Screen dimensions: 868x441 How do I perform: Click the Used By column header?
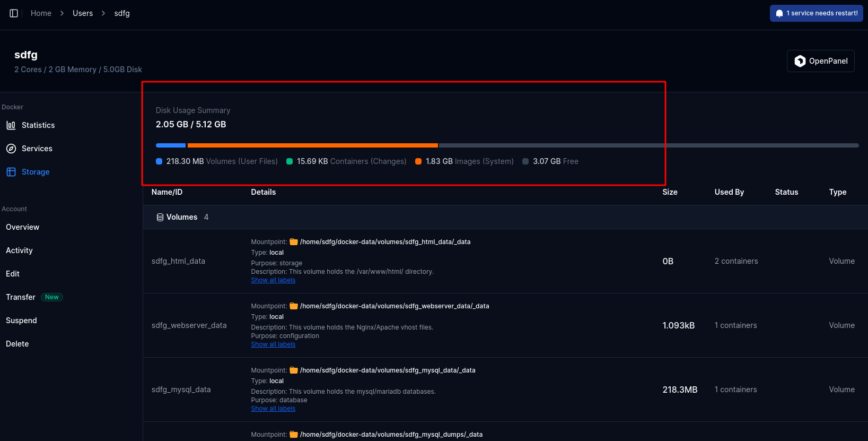[729, 192]
